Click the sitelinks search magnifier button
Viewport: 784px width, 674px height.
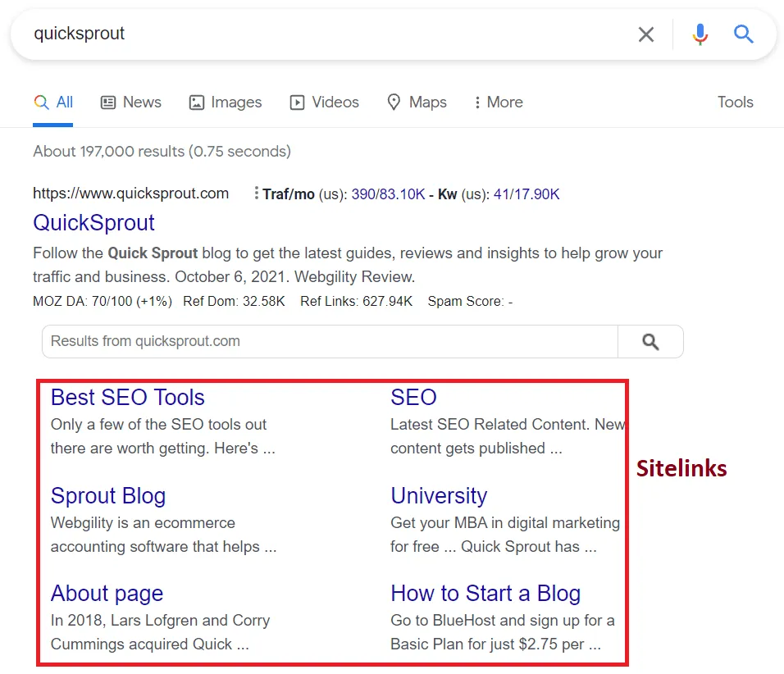pyautogui.click(x=650, y=342)
